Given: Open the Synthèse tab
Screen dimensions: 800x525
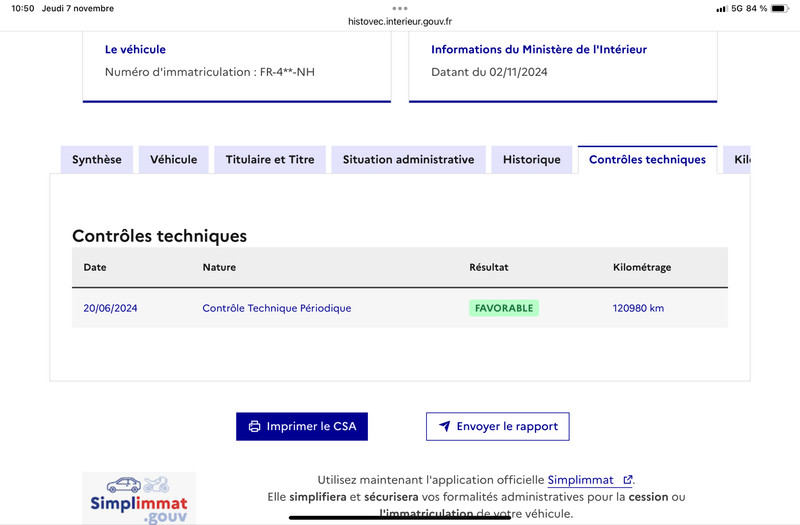Looking at the screenshot, I should (x=97, y=160).
